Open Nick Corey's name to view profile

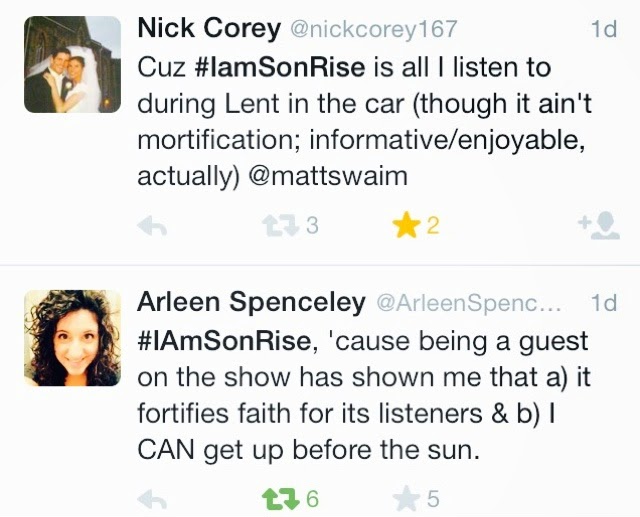click(209, 29)
